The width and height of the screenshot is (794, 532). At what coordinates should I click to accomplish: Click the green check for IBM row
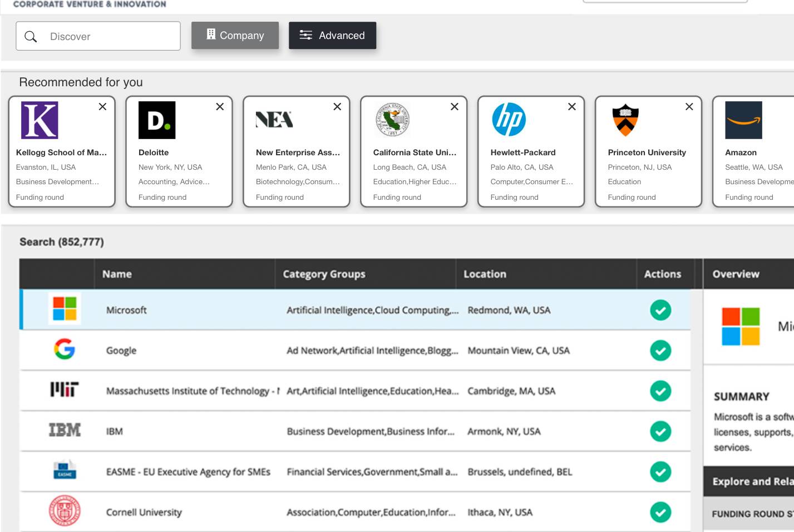pos(660,431)
